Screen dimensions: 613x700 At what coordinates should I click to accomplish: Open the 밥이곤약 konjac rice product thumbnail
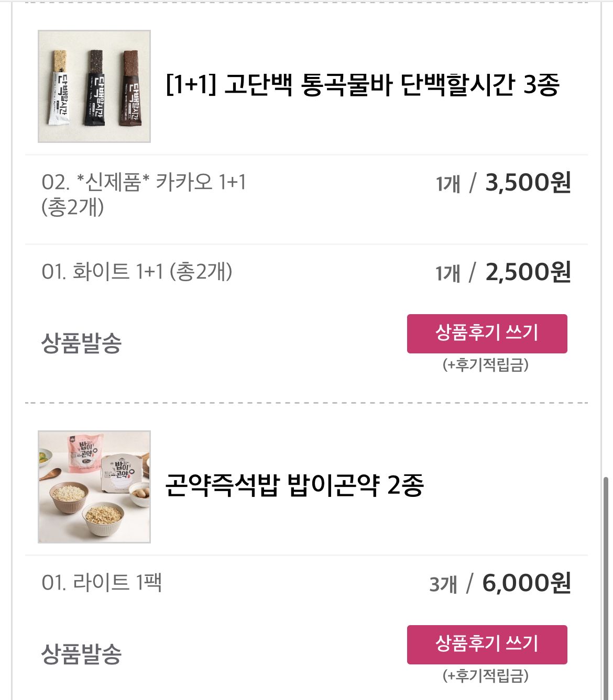[x=94, y=487]
